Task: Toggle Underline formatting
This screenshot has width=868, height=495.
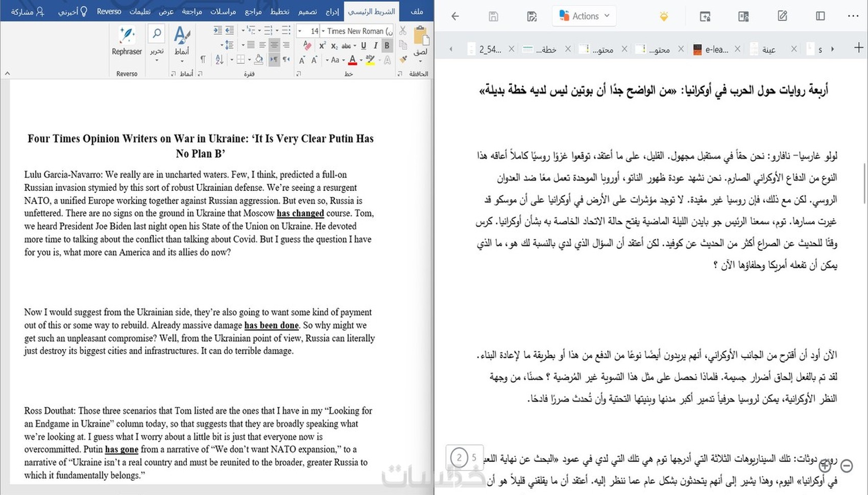Action: (364, 45)
